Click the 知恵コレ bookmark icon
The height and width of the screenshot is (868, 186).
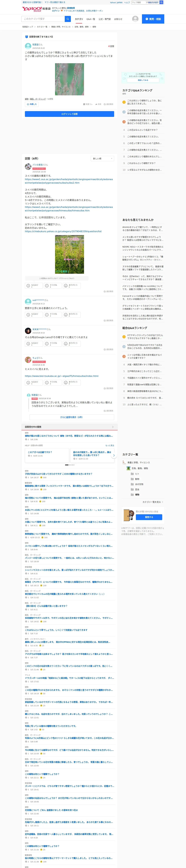point(88,104)
